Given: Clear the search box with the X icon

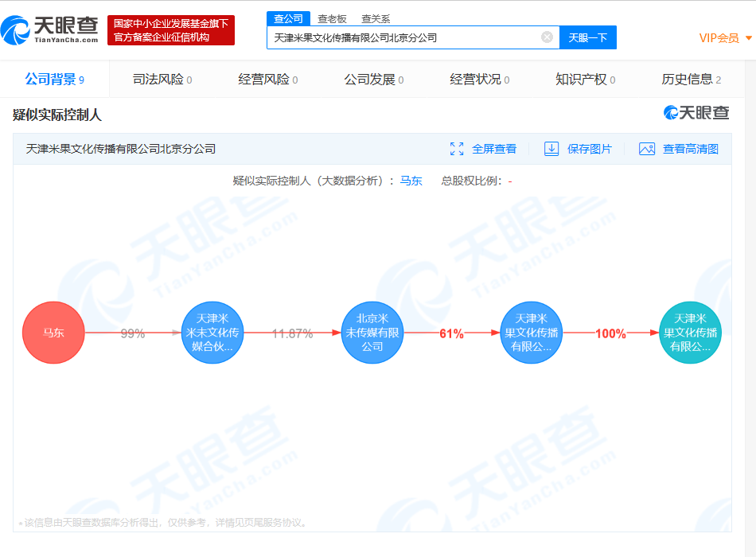Looking at the screenshot, I should (x=547, y=37).
